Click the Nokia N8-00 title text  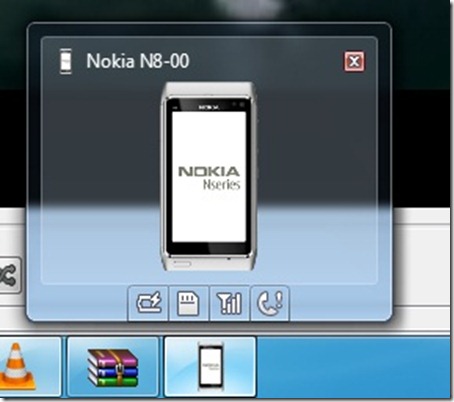tap(138, 61)
